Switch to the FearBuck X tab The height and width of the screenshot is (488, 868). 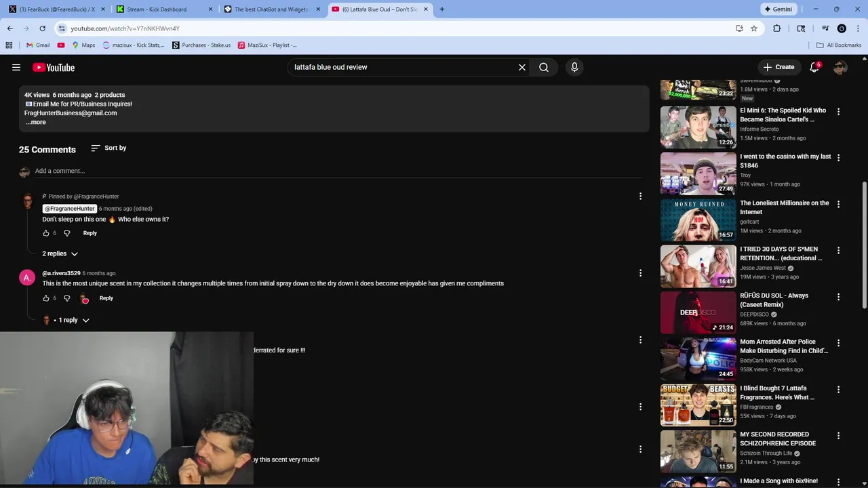click(x=57, y=9)
